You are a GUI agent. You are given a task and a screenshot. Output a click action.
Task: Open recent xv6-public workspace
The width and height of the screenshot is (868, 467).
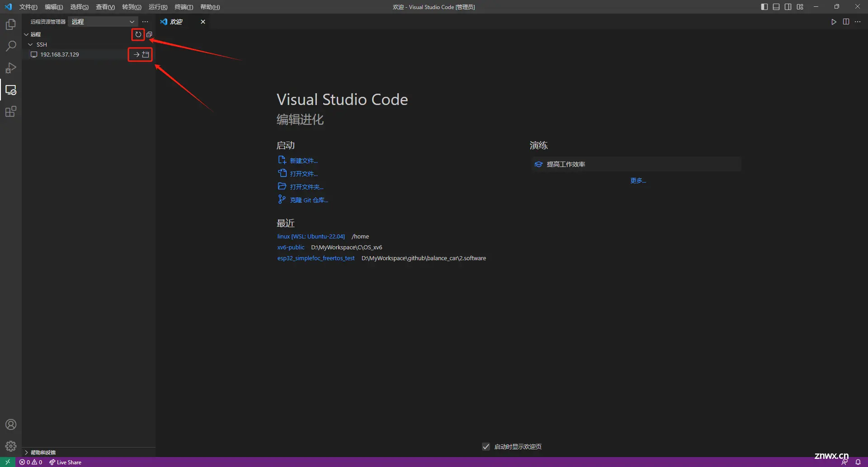click(291, 248)
